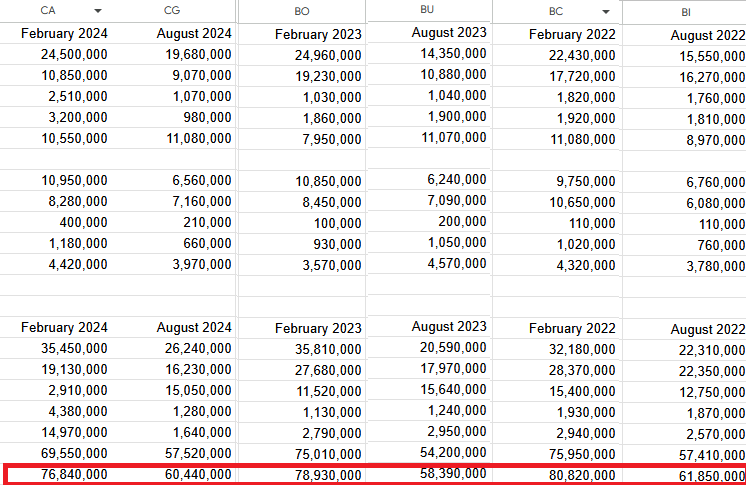
Task: Click the 210,000 cell
Action: [x=207, y=222]
